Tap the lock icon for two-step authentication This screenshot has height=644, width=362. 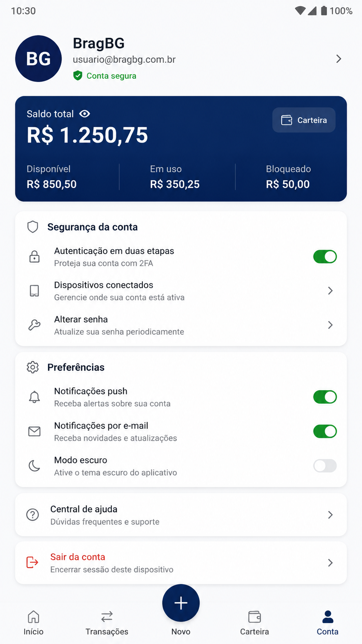tap(35, 257)
